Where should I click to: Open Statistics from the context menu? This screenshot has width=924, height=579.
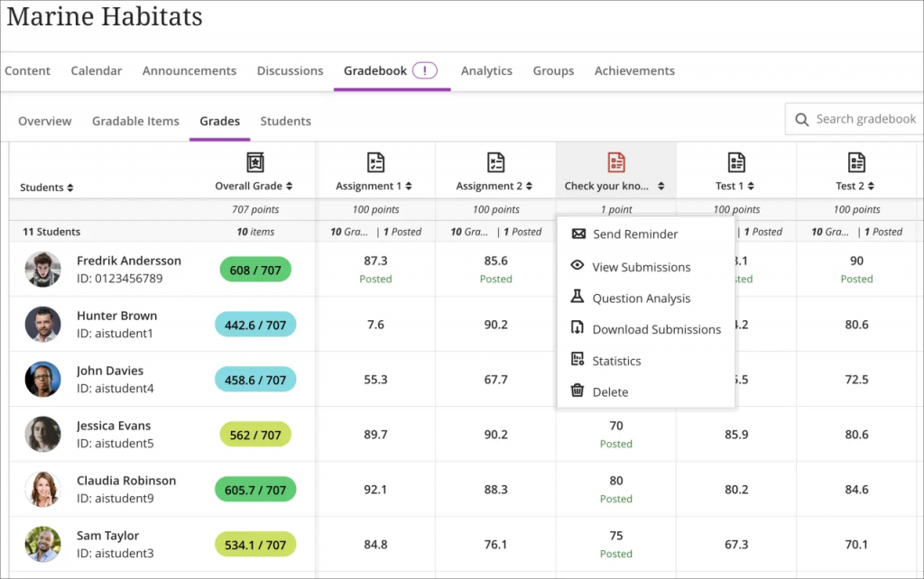(615, 360)
